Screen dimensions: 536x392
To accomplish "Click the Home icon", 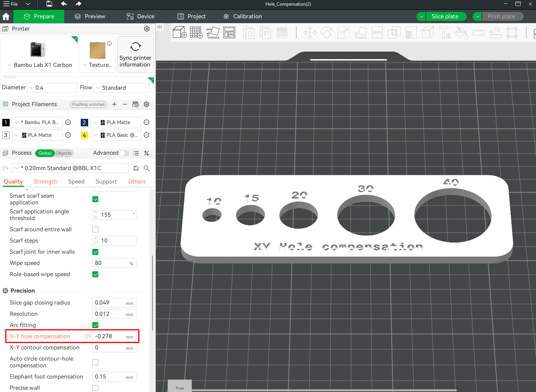I will [6, 16].
